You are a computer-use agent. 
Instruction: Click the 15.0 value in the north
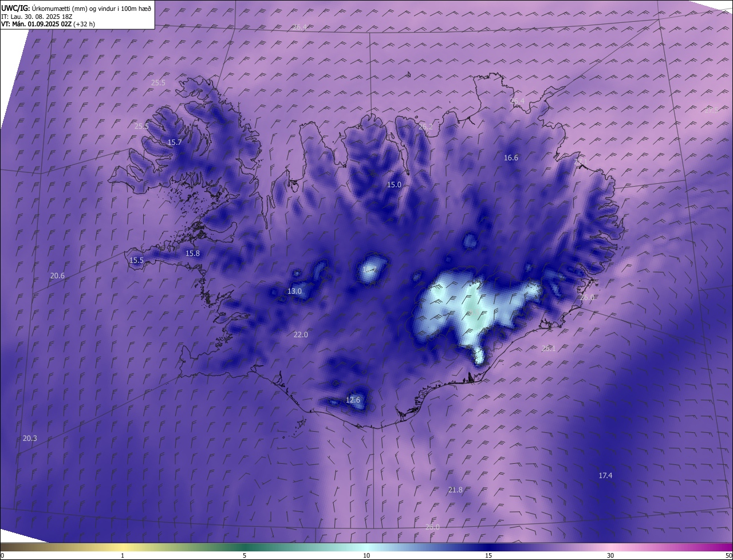(394, 184)
